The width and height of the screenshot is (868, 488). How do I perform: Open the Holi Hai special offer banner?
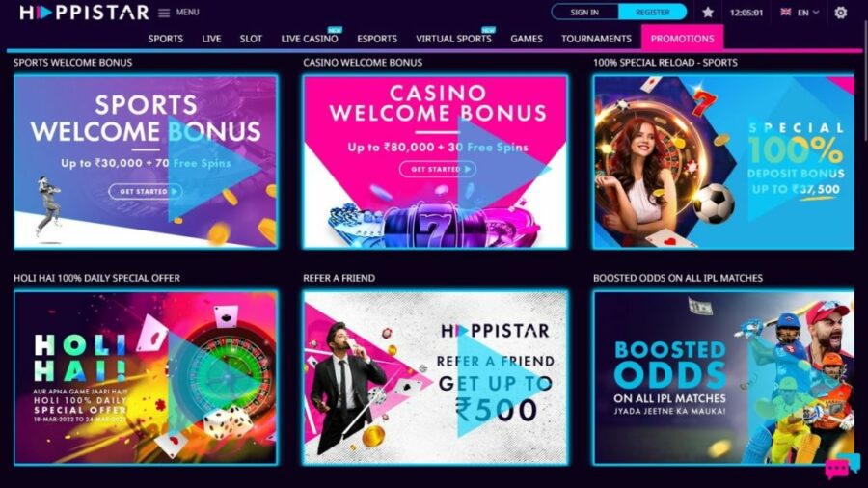tap(146, 377)
